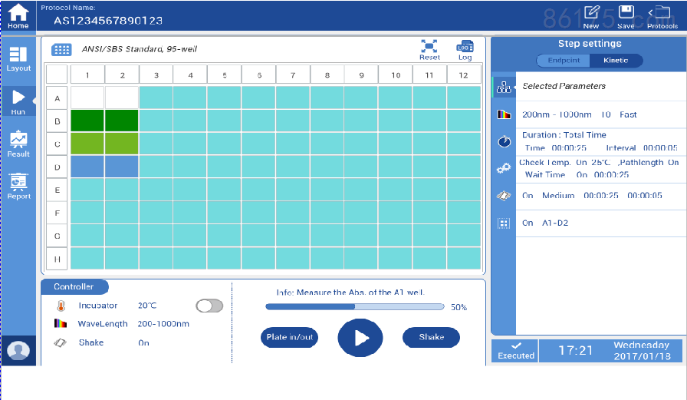The image size is (687, 400).
Task: Switch to the Run tab
Action: (18, 102)
